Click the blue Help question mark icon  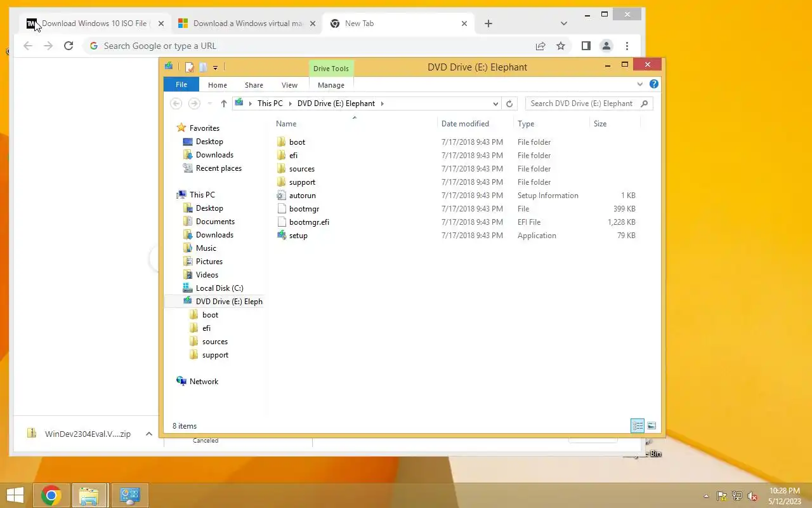pyautogui.click(x=654, y=84)
